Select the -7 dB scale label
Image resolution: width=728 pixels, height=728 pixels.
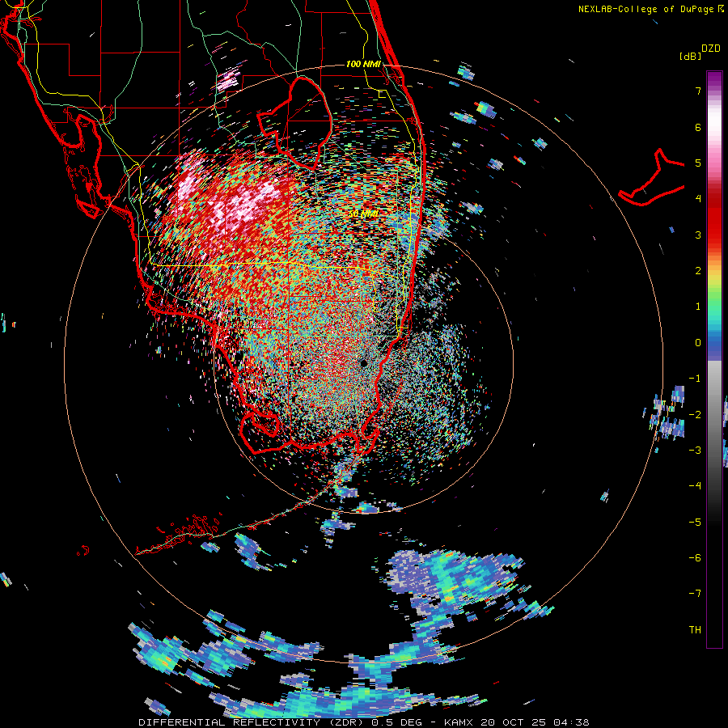pyautogui.click(x=695, y=594)
